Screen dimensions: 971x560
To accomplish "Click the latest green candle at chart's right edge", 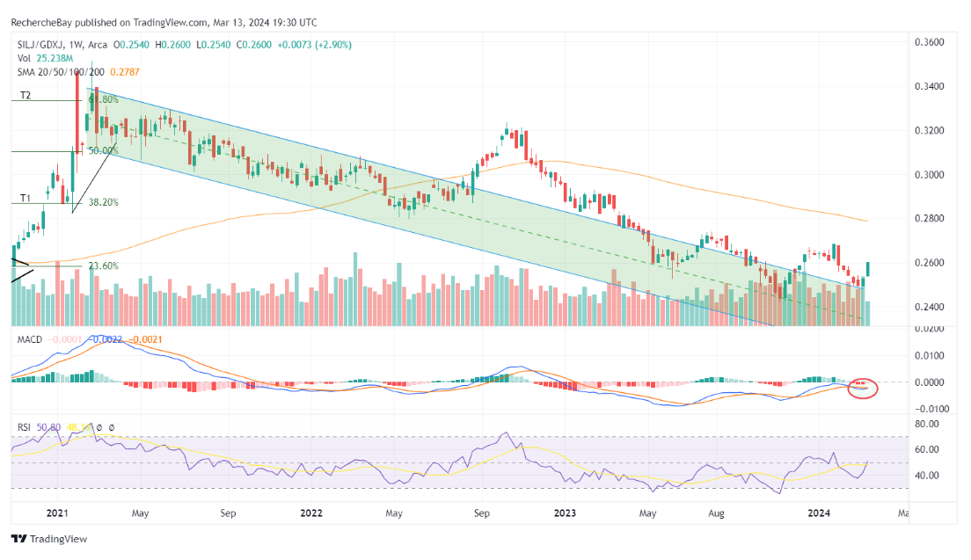I will [869, 268].
